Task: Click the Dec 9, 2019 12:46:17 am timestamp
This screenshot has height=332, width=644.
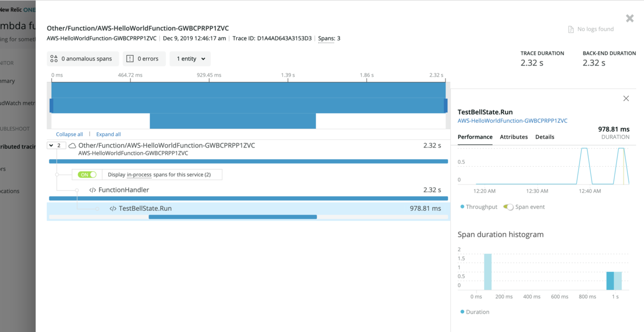Action: 194,39
